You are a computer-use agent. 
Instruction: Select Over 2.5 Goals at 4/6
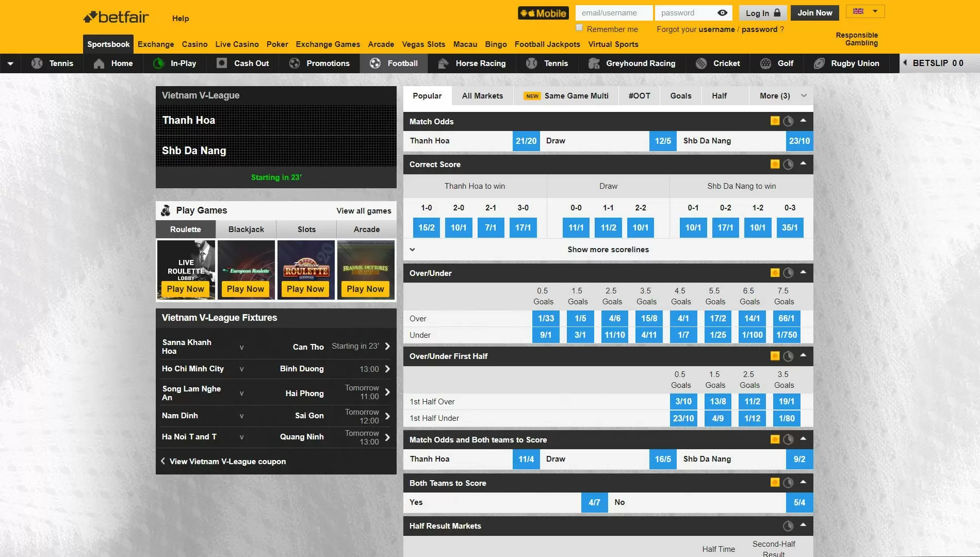tap(615, 318)
